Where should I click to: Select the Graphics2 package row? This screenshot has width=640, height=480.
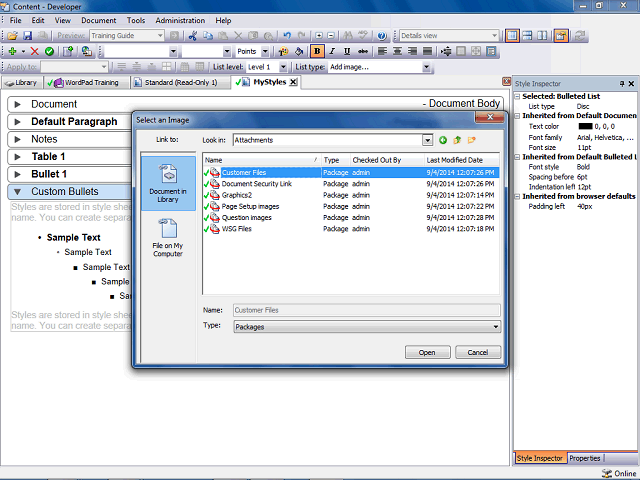pyautogui.click(x=351, y=195)
